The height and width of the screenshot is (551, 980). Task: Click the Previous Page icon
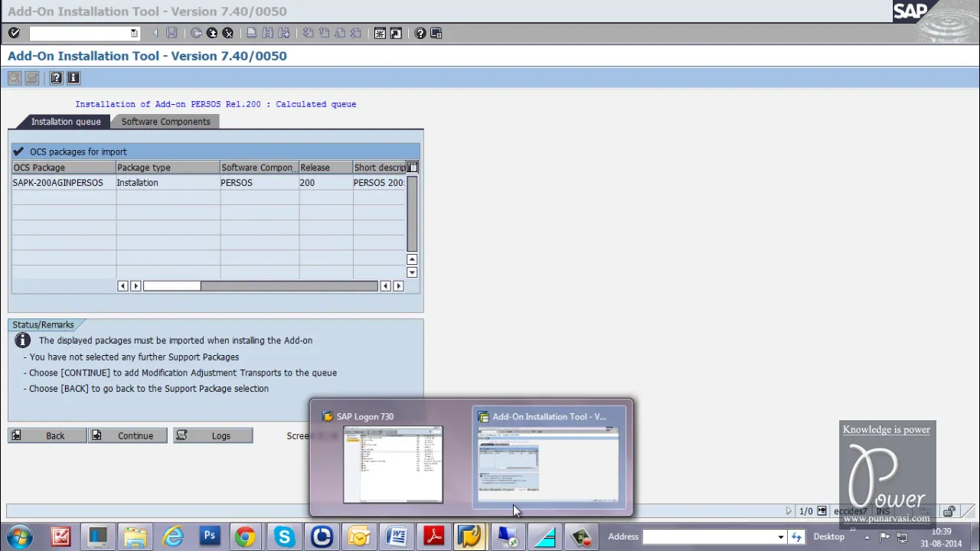(x=324, y=33)
